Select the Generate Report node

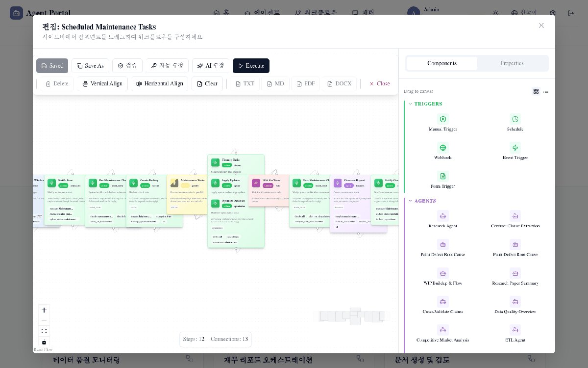[359, 204]
